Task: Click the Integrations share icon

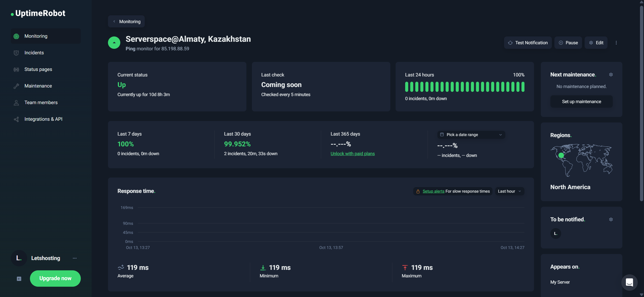Action: 16,119
